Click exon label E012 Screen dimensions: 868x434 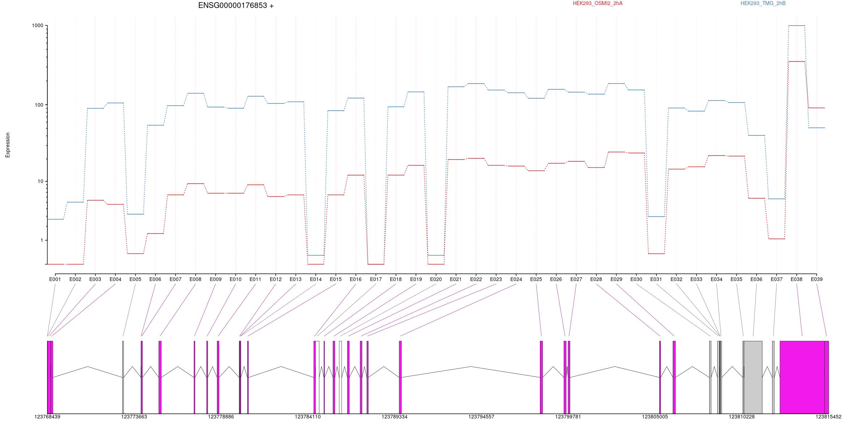click(x=276, y=279)
